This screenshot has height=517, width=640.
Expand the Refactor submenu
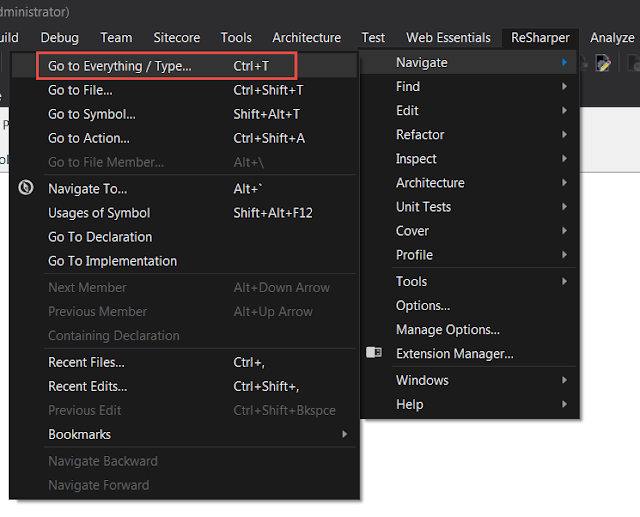[469, 135]
